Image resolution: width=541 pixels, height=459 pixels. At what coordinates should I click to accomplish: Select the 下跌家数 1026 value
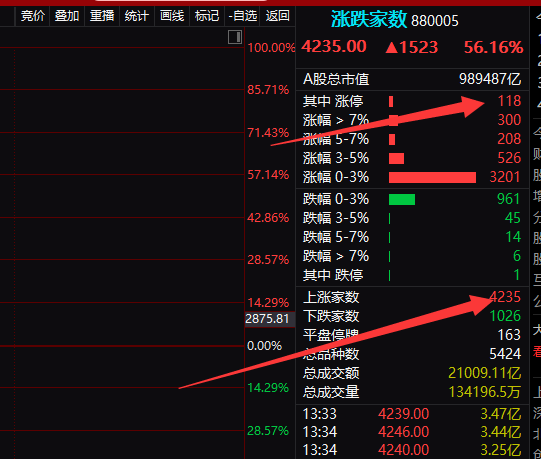pos(505,316)
